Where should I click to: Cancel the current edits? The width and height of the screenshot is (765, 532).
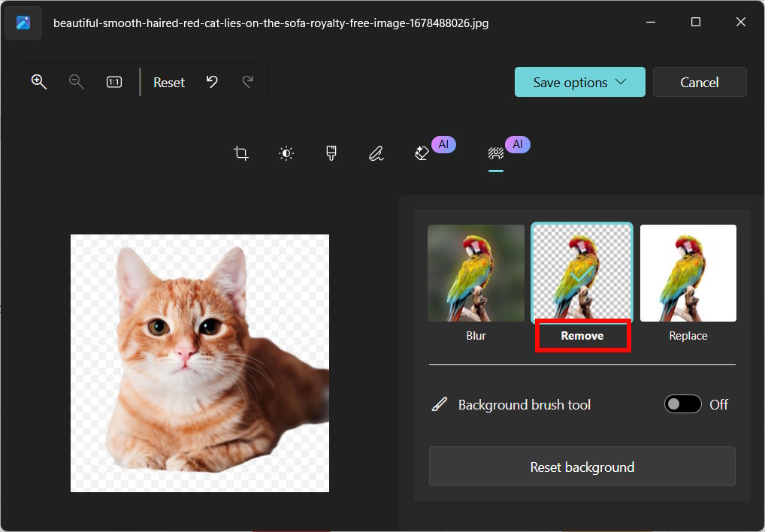click(x=700, y=82)
